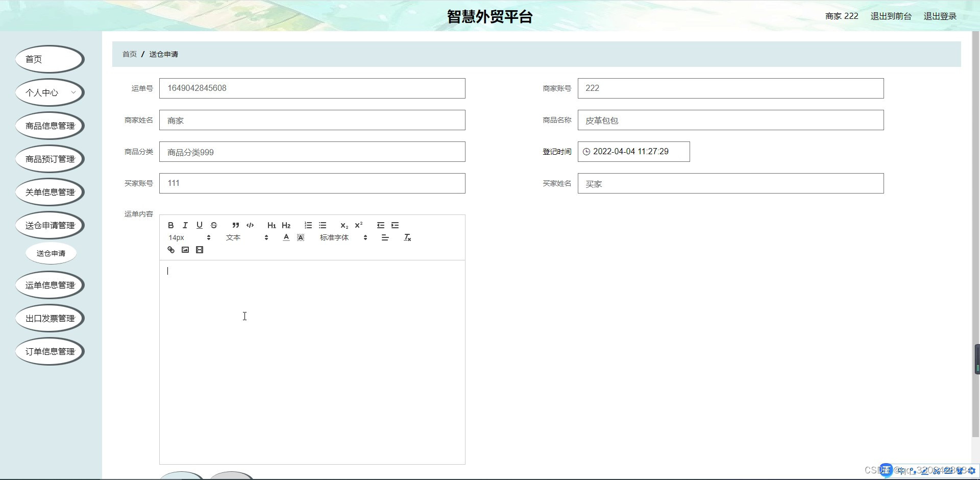Create a bulleted list
Screen dimensions: 980x480
pos(323,225)
